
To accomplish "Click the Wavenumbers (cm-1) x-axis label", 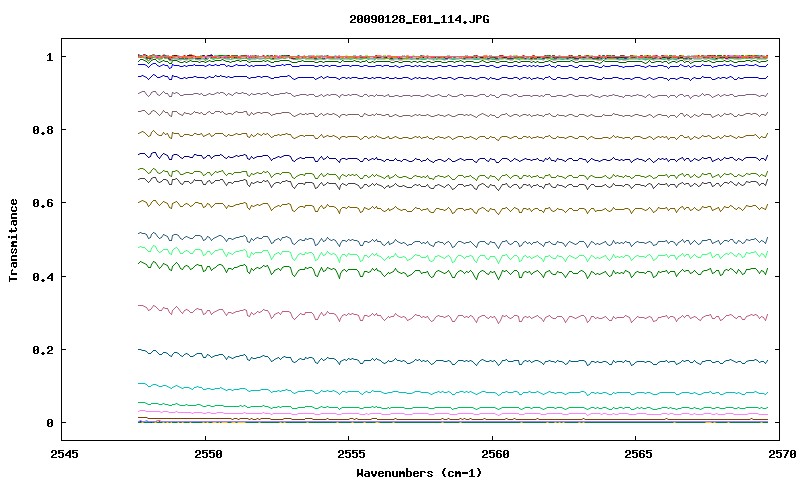I will click(x=419, y=473).
